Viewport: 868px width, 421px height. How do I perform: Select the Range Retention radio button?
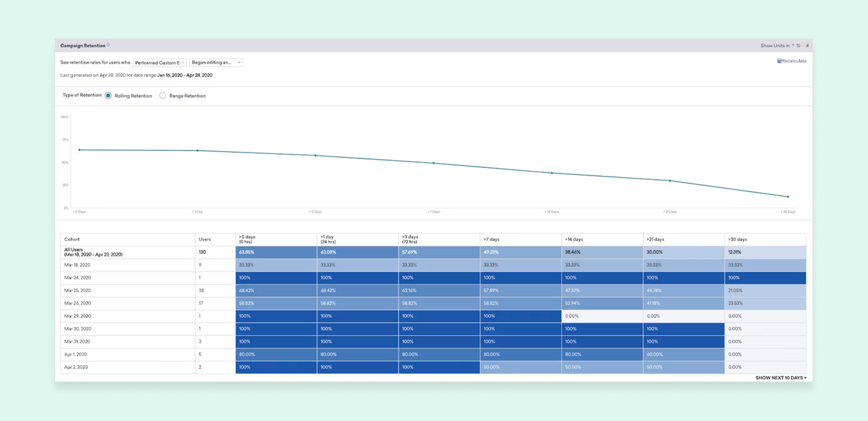[x=162, y=96]
